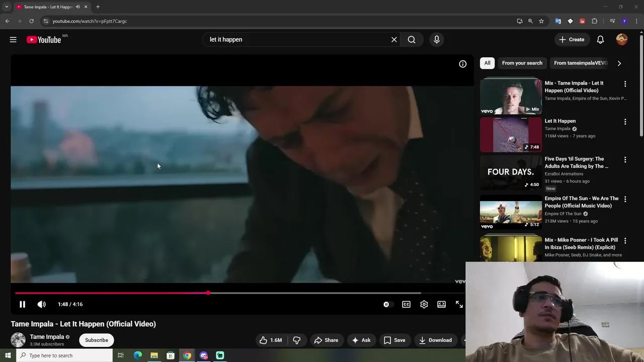Show video info card icon

462,64
